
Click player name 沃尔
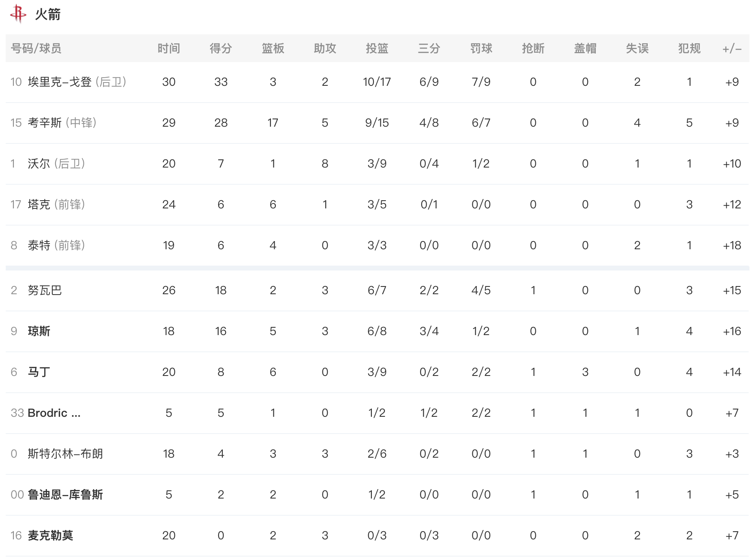pos(39,164)
